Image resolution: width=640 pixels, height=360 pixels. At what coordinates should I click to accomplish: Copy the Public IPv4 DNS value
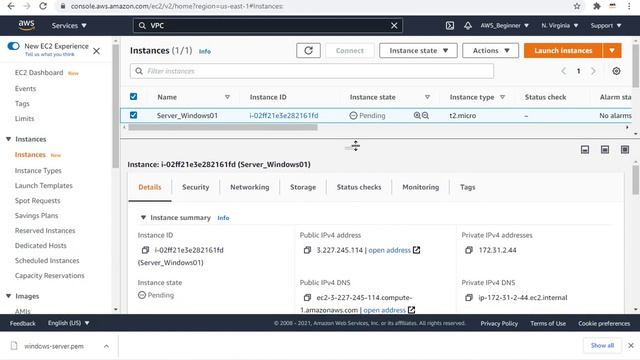coord(307,298)
